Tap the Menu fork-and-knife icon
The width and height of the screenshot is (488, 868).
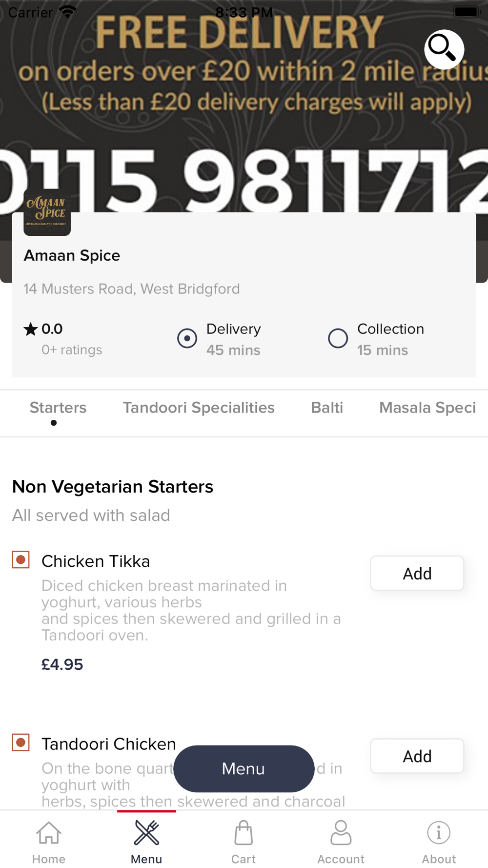[x=146, y=833]
